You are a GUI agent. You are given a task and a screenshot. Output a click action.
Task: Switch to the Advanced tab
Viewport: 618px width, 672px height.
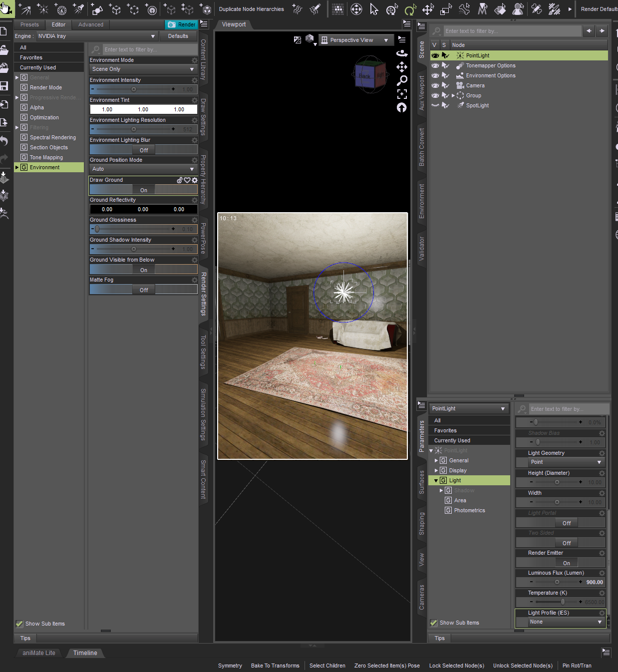point(91,24)
